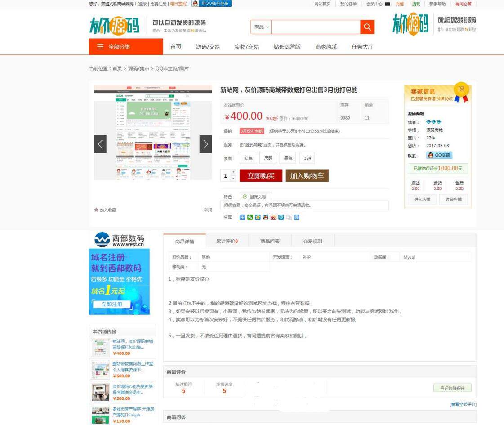Share to Sina Weibo icon
This screenshot has height=425, width=504.
(x=273, y=217)
